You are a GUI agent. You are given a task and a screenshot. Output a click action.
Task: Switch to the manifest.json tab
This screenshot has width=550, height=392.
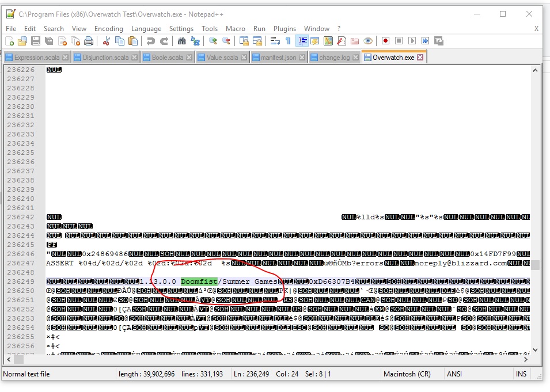click(278, 58)
